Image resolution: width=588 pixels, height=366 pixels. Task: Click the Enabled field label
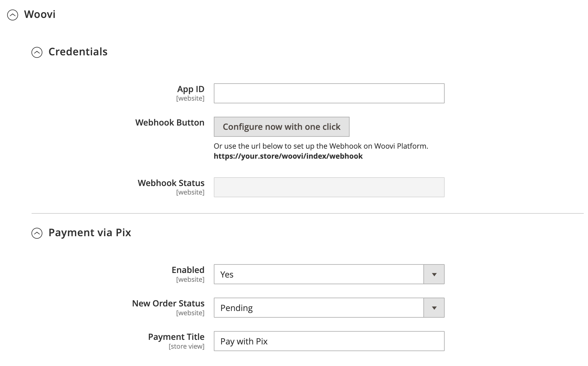pos(188,270)
